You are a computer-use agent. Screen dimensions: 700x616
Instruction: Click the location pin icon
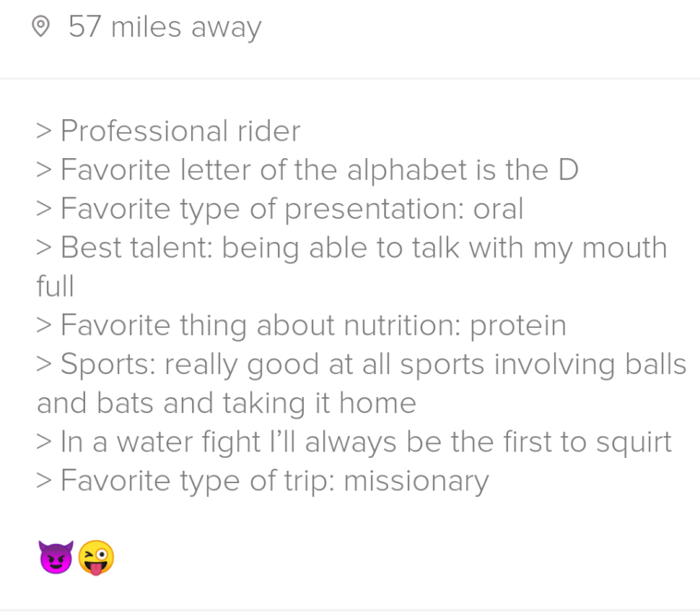click(40, 28)
